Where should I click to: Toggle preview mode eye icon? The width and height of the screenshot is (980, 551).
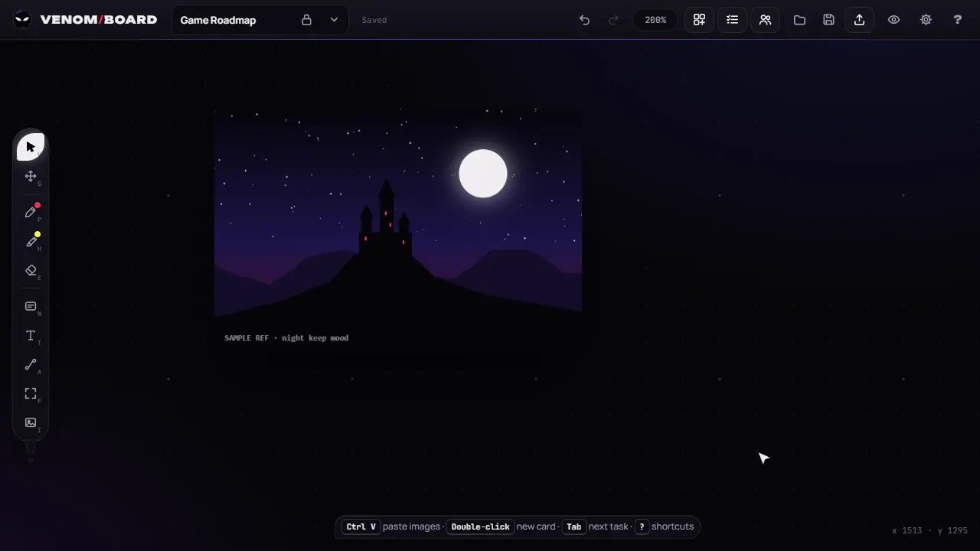[893, 20]
